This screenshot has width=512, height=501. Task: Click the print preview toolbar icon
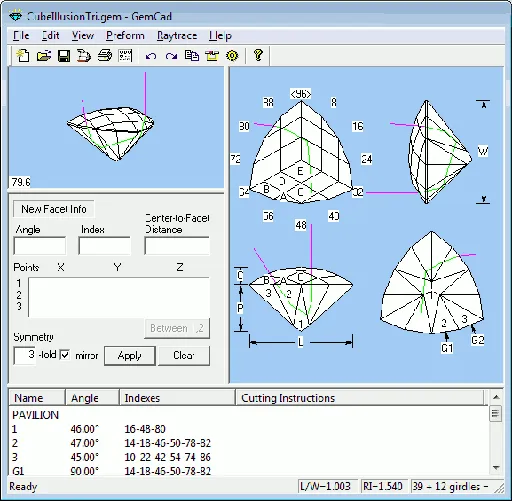point(84,55)
